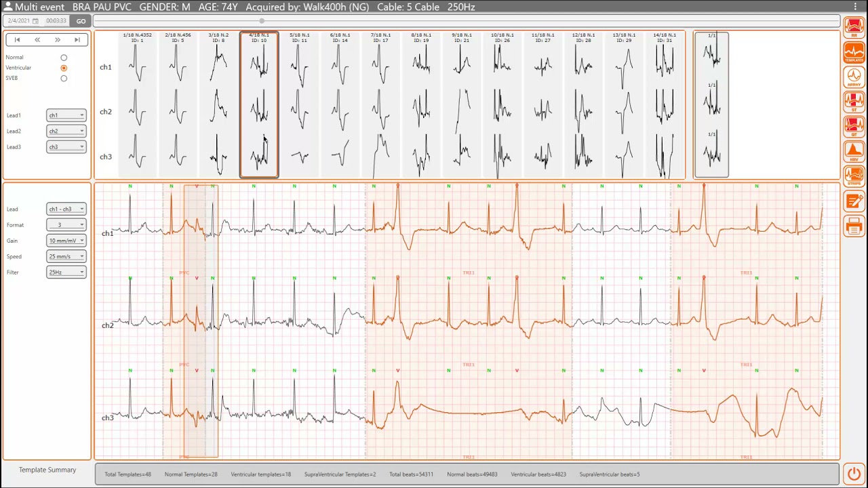
Task: Click the user icon in title bar
Action: [x=8, y=7]
